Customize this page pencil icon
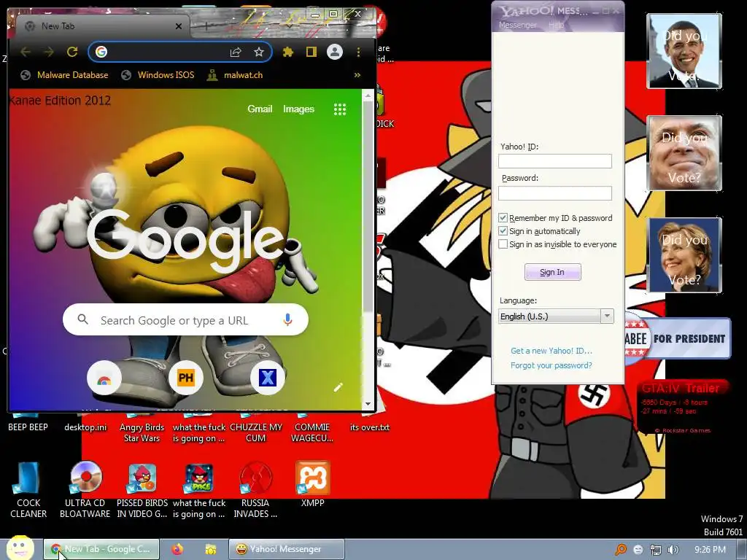 coord(338,387)
